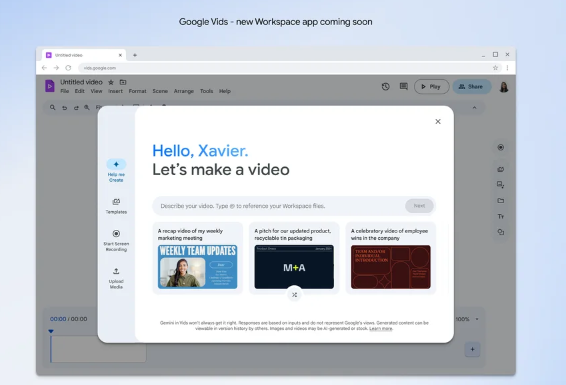
Task: Shuffle the suggested video prompts
Action: (295, 295)
